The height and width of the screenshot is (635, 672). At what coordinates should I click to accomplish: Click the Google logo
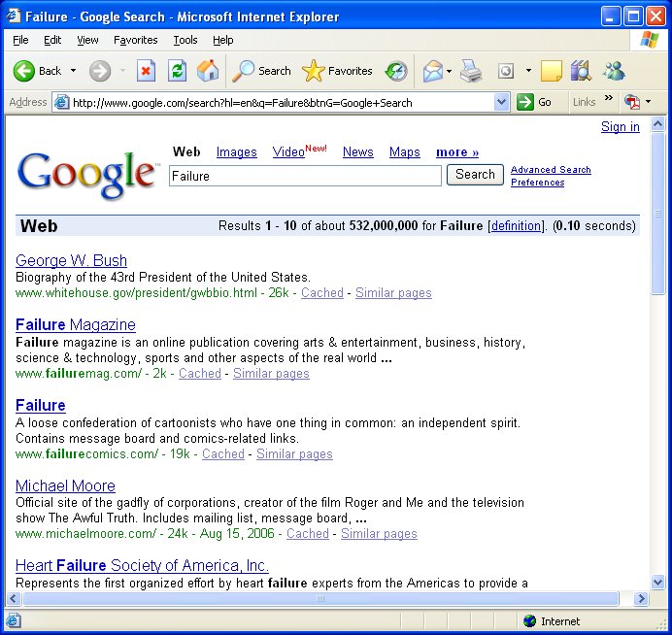(x=87, y=174)
